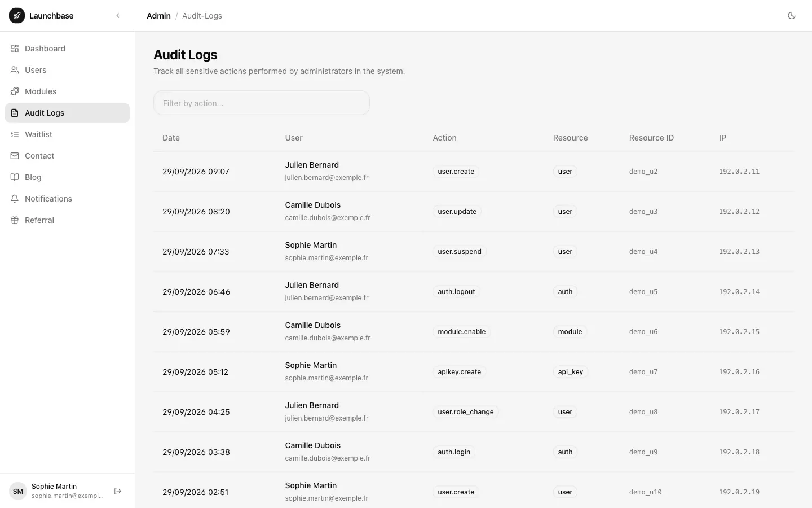
Task: Click the Audit Logs page heading
Action: click(186, 55)
